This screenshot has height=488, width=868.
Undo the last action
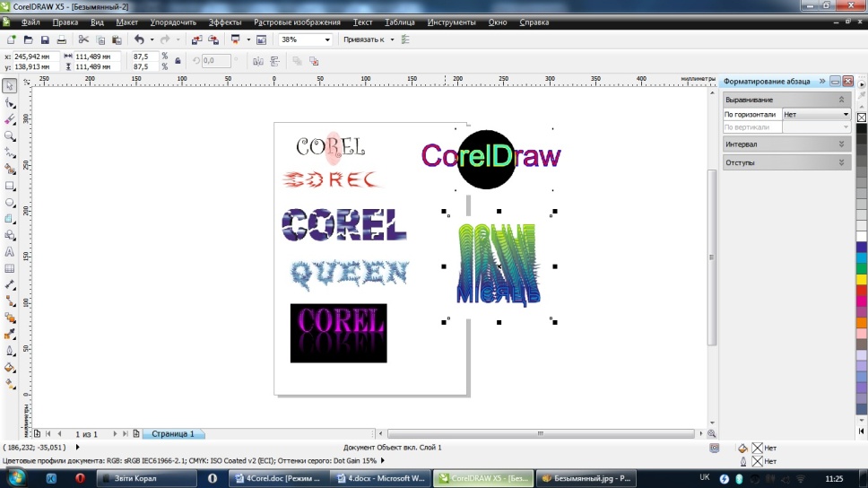pos(139,39)
